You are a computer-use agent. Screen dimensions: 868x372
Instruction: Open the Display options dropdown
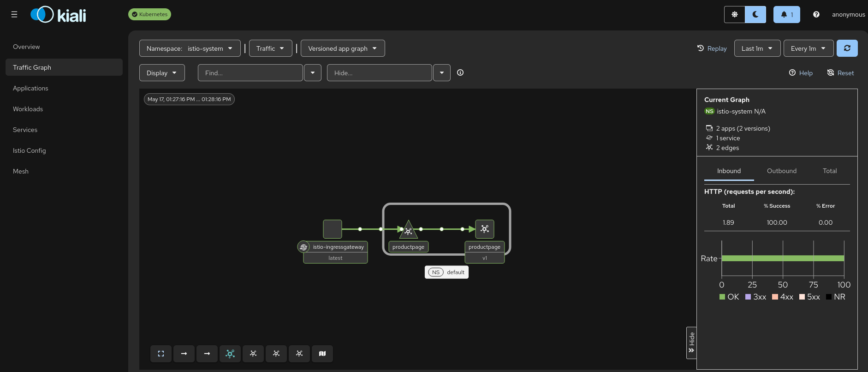click(162, 73)
